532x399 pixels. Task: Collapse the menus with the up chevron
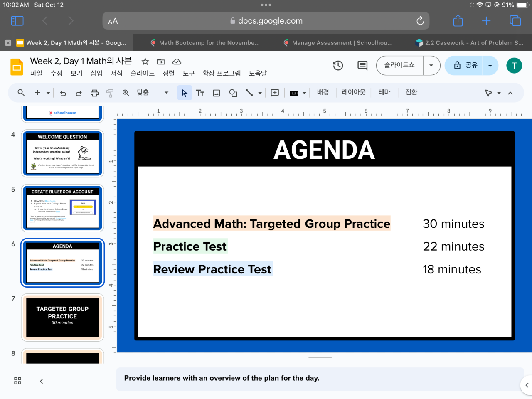510,93
